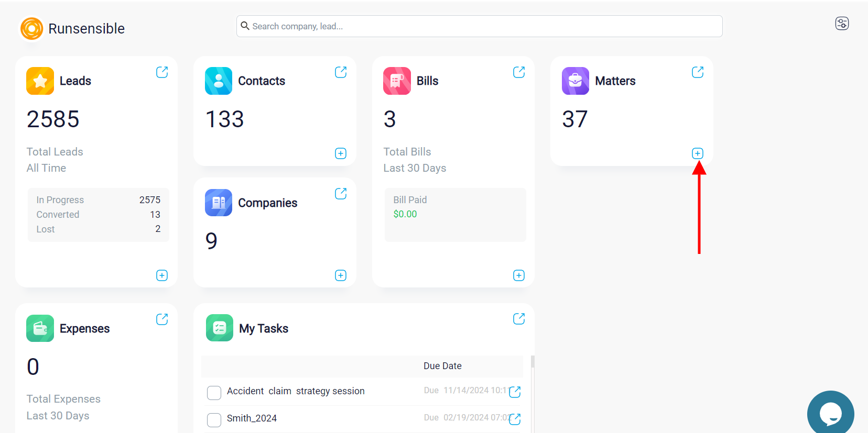Screen dimensions: 868x433
Task: Open the Bills card external link icon
Action: [x=519, y=72]
